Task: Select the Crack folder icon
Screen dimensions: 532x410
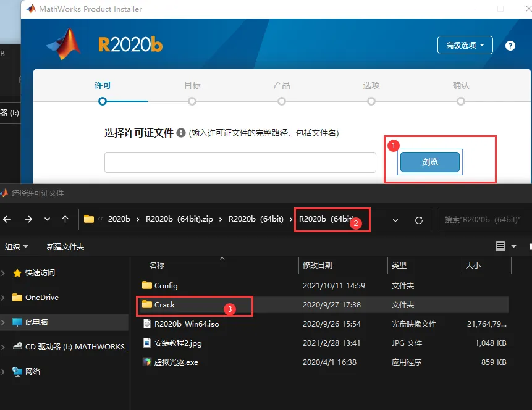Action: point(147,304)
